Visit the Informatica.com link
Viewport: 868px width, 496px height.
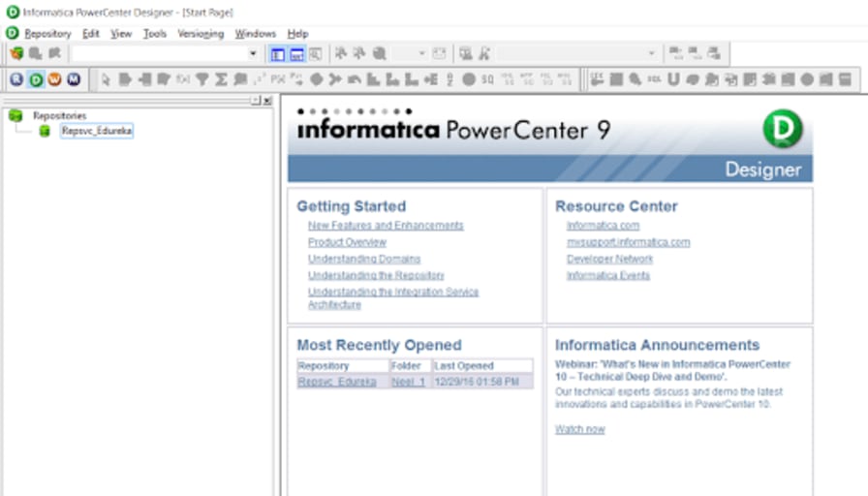[603, 226]
